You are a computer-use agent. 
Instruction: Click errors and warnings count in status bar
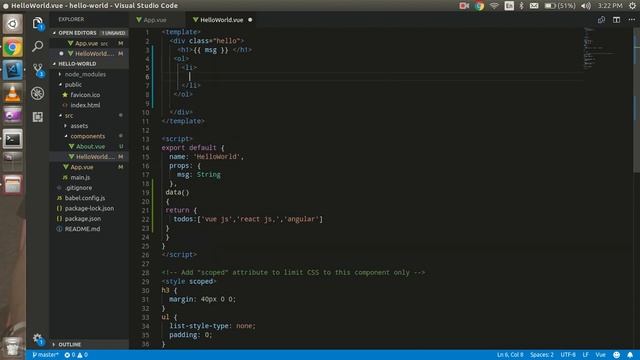click(76, 355)
